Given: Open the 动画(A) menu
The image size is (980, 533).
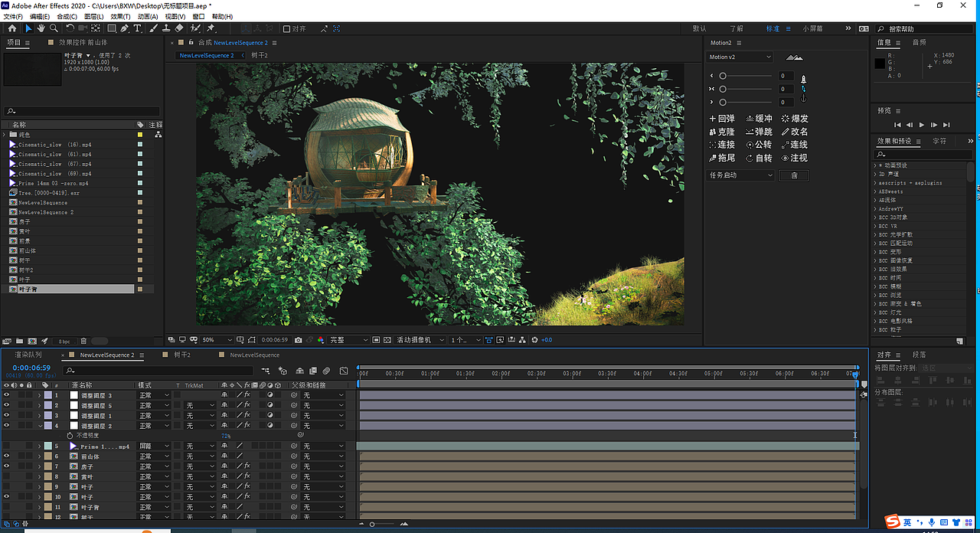Looking at the screenshot, I should (x=148, y=16).
